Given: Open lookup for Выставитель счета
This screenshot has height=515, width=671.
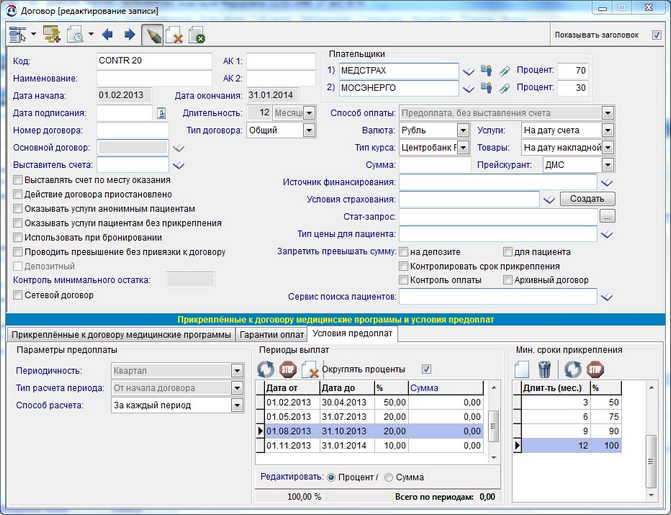Looking at the screenshot, I should point(178,165).
